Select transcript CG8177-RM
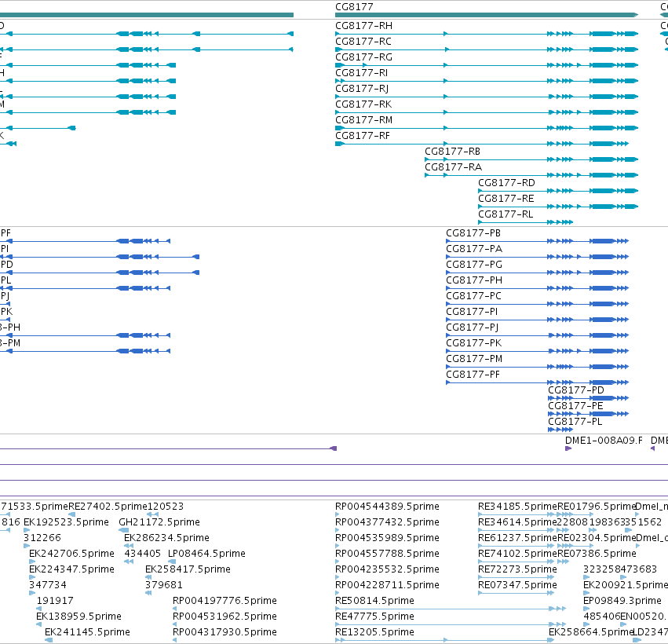 click(x=363, y=121)
